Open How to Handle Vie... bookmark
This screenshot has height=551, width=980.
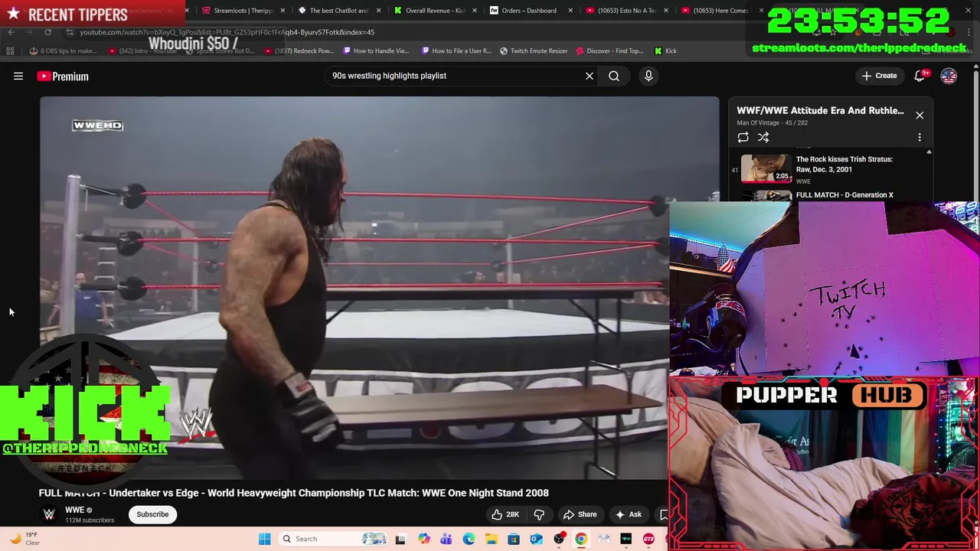point(376,51)
